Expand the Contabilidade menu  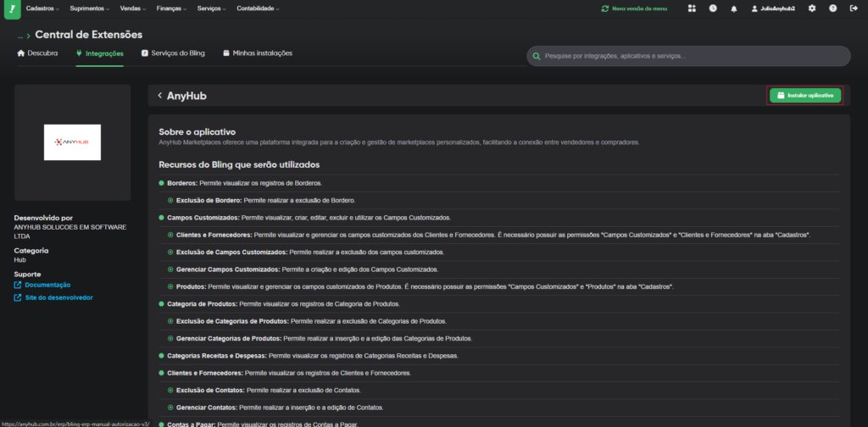(259, 8)
